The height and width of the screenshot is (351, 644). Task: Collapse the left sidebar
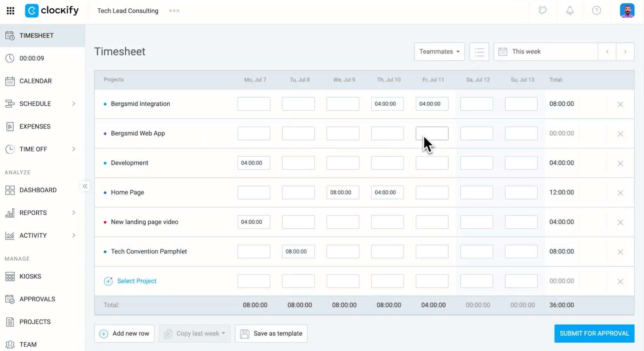[x=85, y=186]
